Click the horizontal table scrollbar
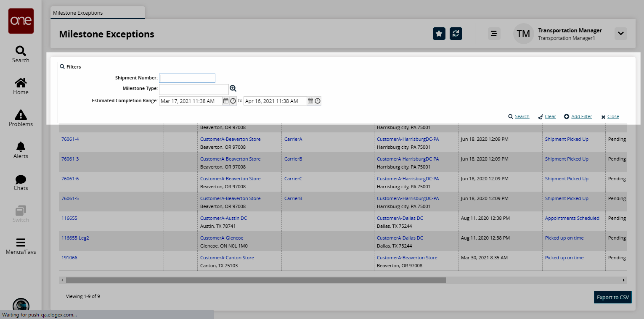 click(x=256, y=280)
